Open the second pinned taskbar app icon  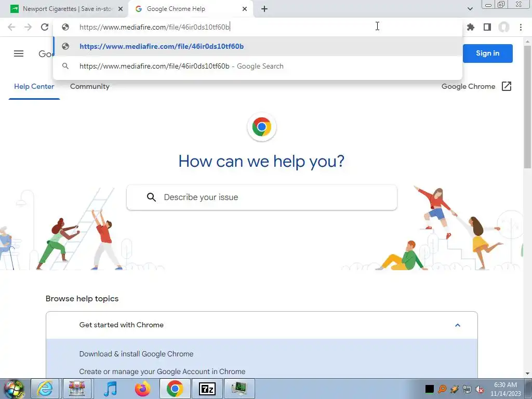[x=77, y=389]
